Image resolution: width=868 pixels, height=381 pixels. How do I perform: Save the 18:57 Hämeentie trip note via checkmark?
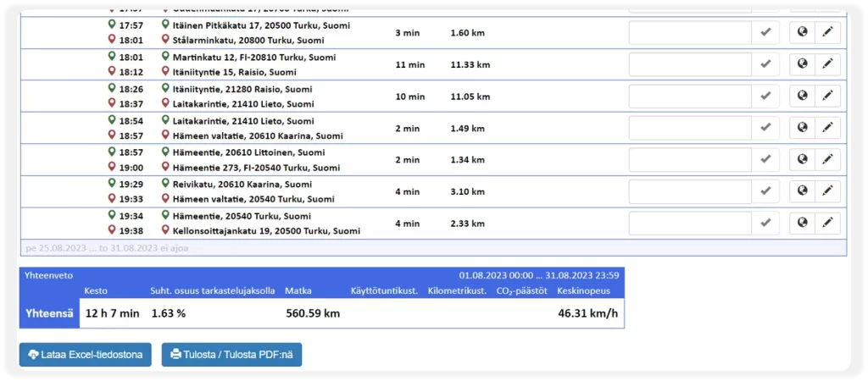[765, 160]
